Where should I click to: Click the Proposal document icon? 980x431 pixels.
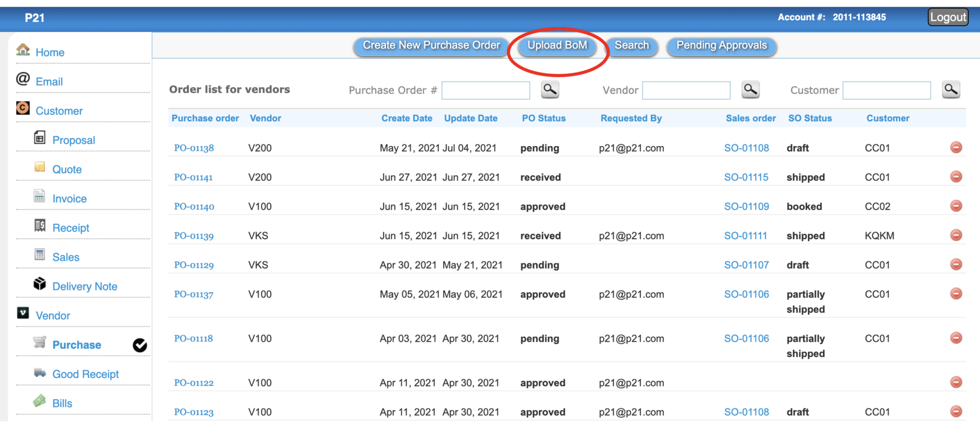pos(40,138)
